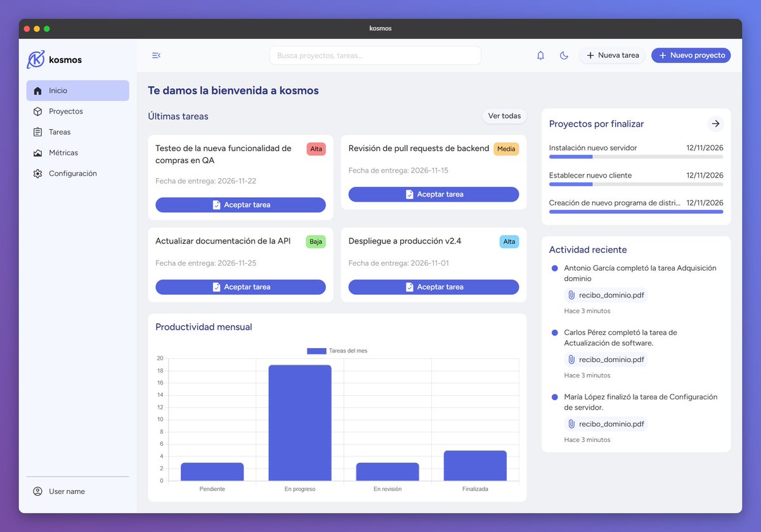
Task: Click Establecer nuevo cliente progress bar
Action: click(x=636, y=184)
